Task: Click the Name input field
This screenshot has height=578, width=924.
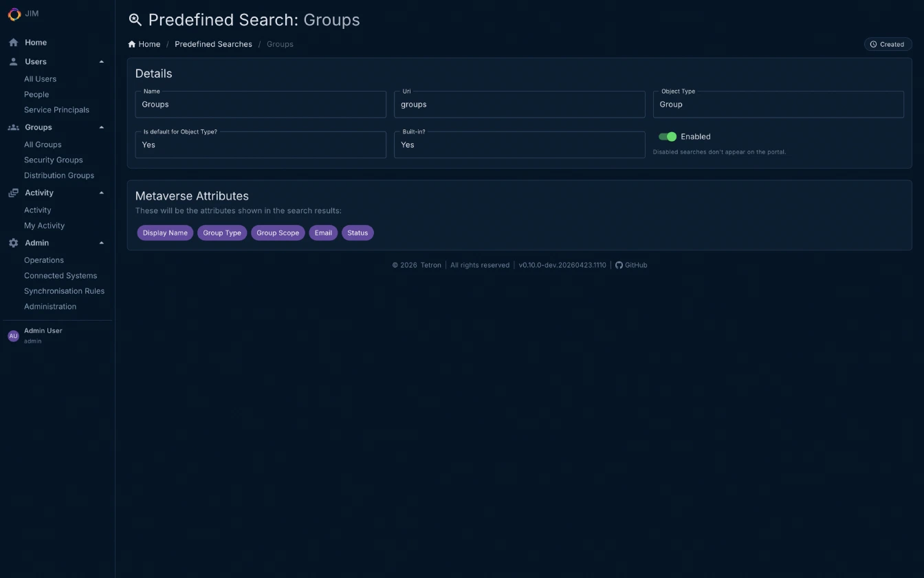Action: pyautogui.click(x=260, y=105)
